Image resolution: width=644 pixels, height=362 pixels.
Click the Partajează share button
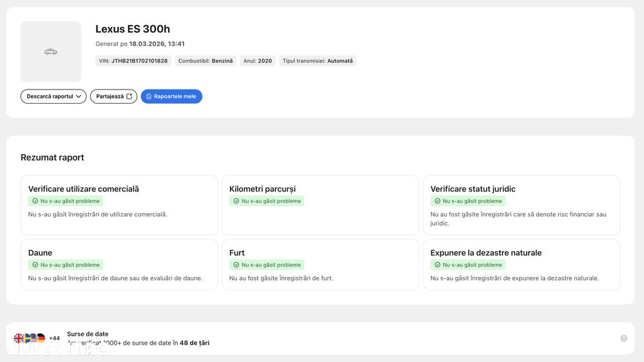click(113, 97)
